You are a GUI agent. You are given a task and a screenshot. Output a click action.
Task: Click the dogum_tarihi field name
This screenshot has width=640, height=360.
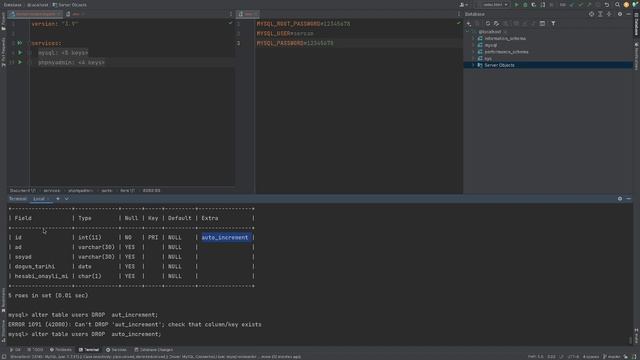[x=35, y=267]
